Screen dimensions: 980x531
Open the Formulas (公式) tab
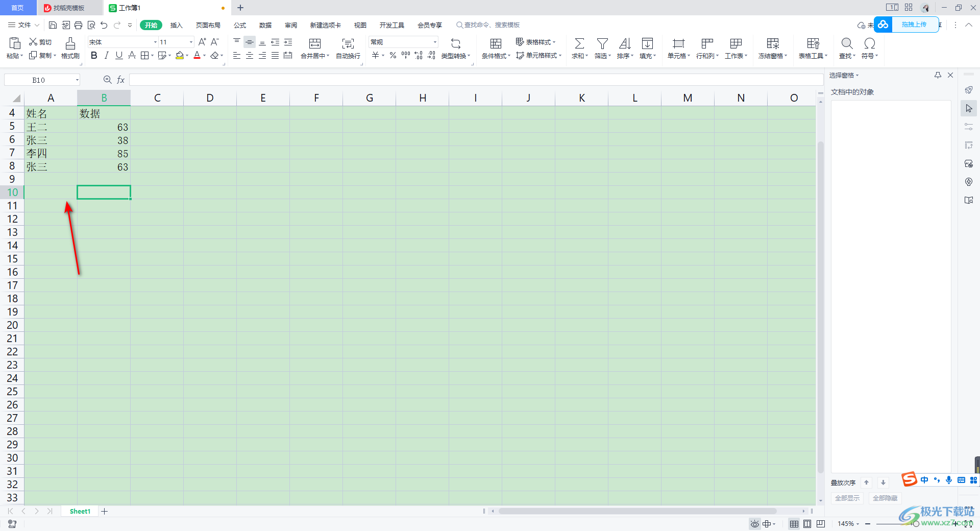coord(240,25)
